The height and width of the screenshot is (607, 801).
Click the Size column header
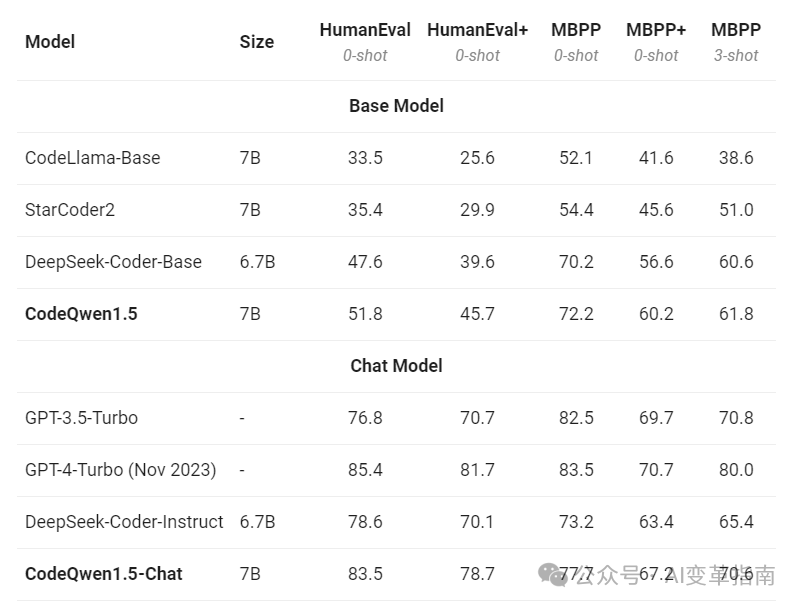257,41
